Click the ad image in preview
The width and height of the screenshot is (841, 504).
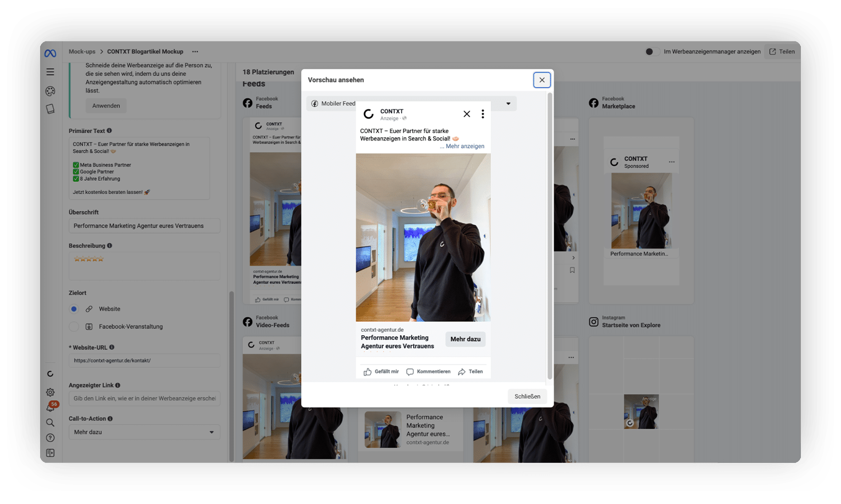tap(423, 238)
